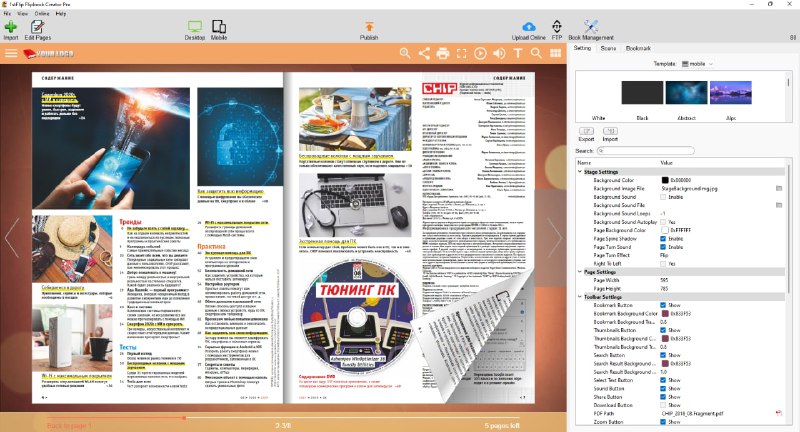This screenshot has width=800, height=432.
Task: Open the FTP upload tool
Action: 557,30
